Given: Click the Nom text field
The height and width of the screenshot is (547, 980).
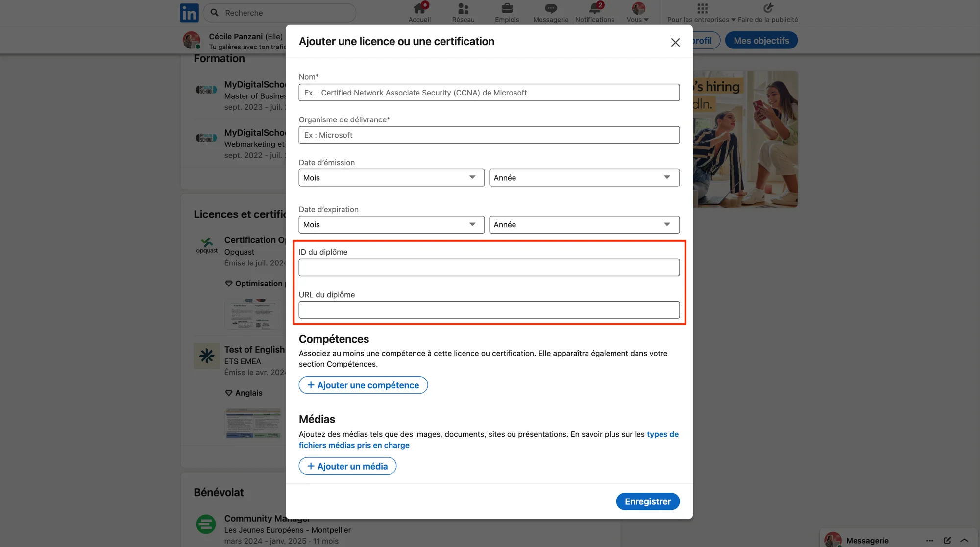Looking at the screenshot, I should [489, 93].
